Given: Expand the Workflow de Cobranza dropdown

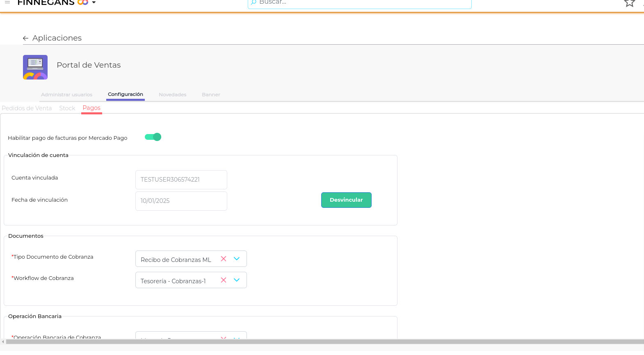Looking at the screenshot, I should coord(237,280).
